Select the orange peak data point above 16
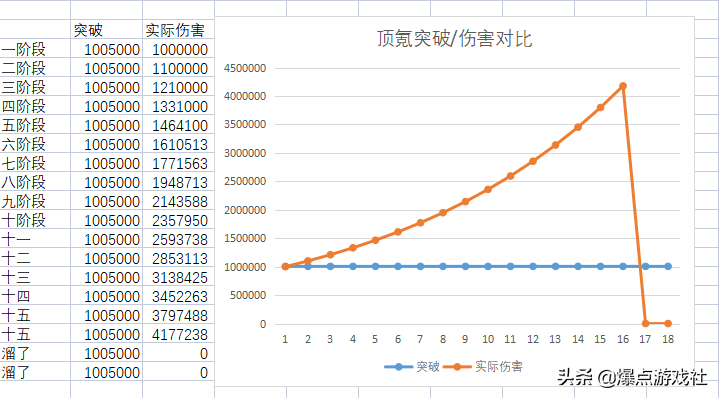Viewport: 719px width, 398px height. (623, 86)
